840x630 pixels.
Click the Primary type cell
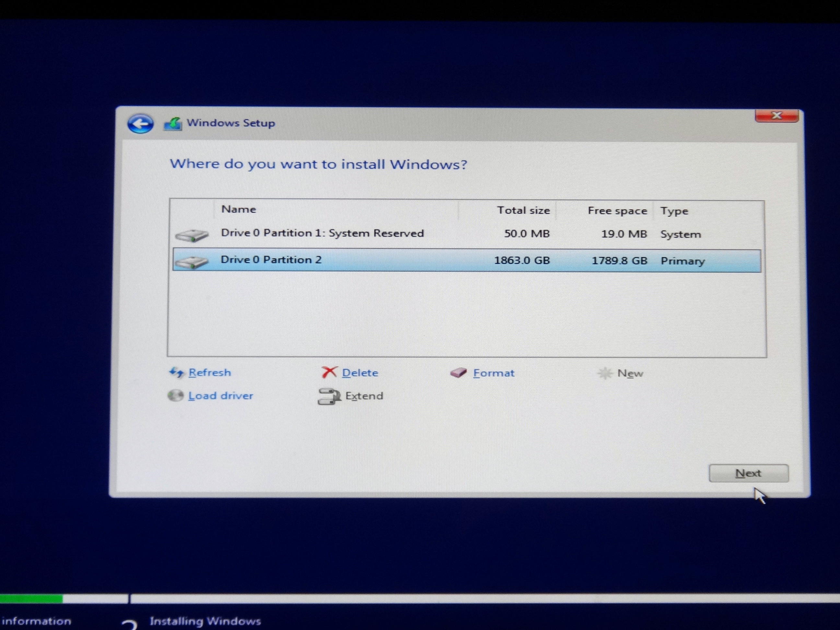click(683, 261)
